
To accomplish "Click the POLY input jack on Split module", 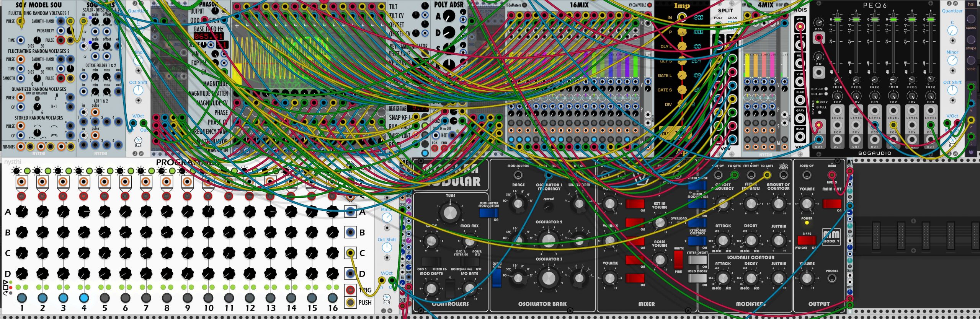I will point(718,25).
